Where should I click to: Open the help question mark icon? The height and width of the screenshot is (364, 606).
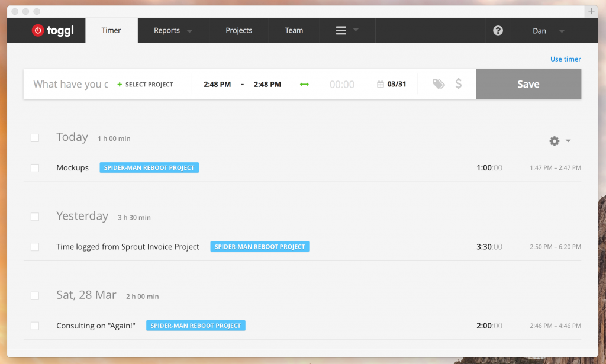pos(497,30)
